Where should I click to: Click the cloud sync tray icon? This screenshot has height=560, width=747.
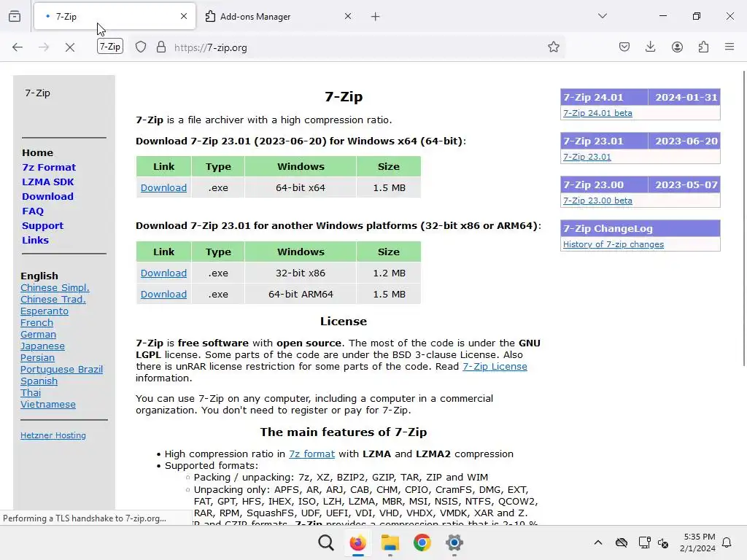click(x=622, y=542)
